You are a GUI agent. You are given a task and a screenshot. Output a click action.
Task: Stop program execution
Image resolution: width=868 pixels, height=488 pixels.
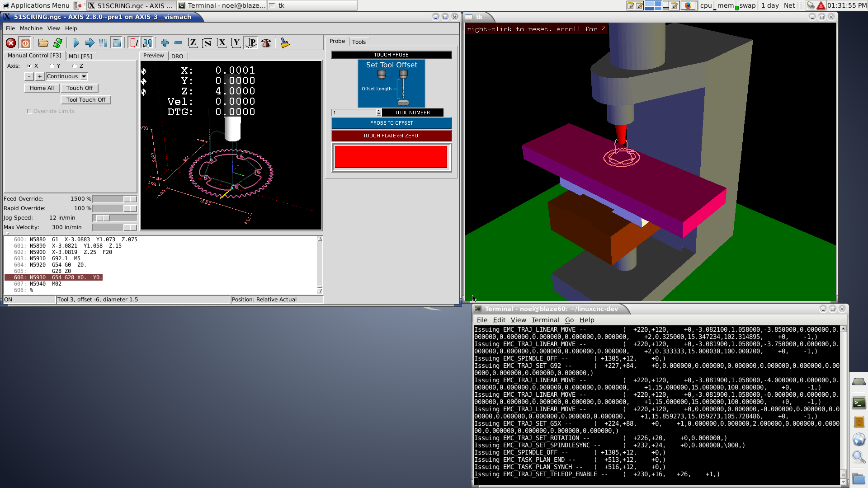[117, 43]
